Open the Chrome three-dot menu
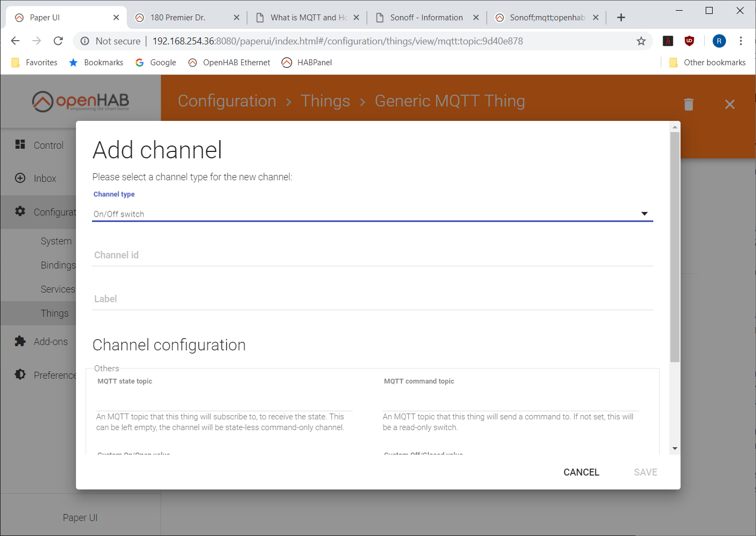Viewport: 756px width, 536px height. (740, 41)
